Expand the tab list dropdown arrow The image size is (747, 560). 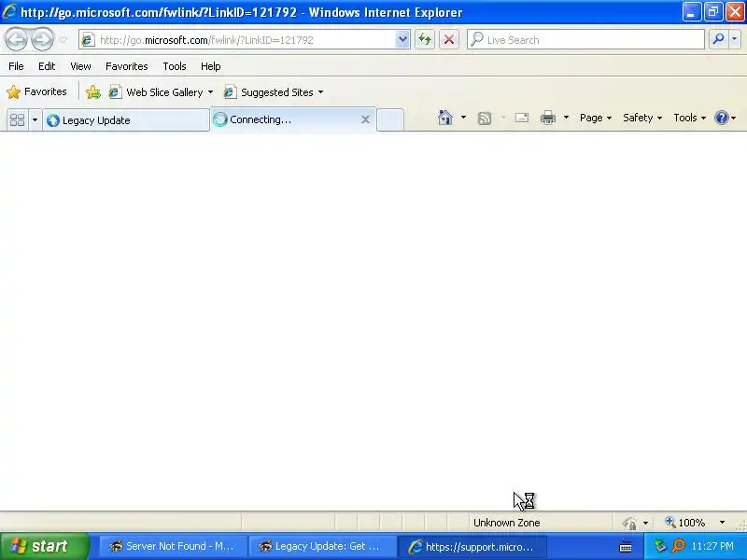pos(35,120)
